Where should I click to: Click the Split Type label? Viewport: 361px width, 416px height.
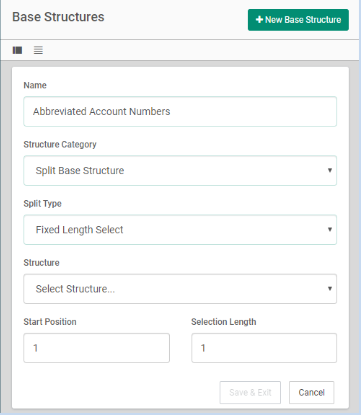42,204
